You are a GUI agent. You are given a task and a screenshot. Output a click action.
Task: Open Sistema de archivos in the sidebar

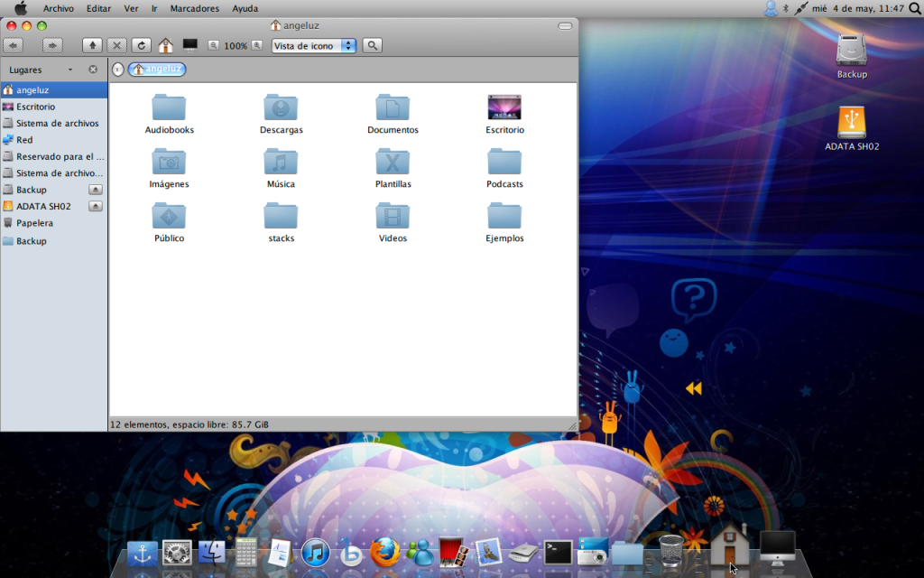pos(53,123)
